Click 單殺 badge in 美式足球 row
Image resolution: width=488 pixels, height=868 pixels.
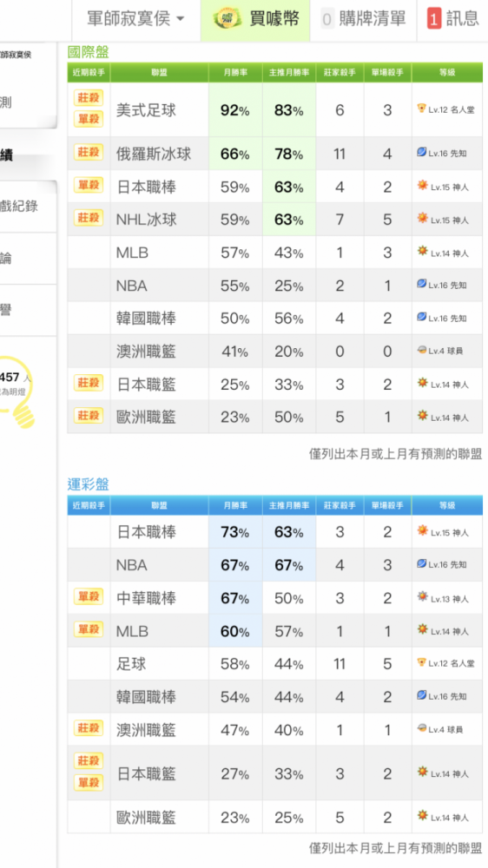pos(89,118)
